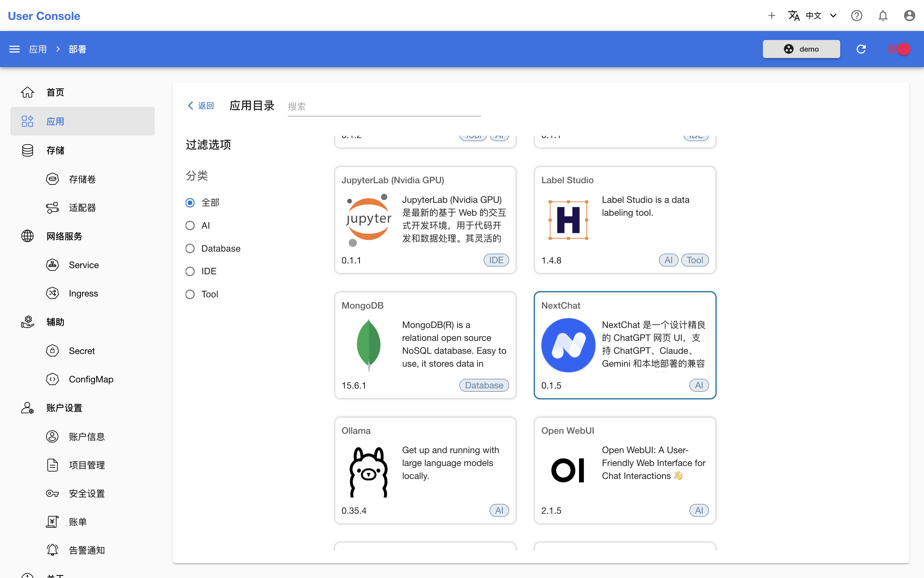Click the Jupyter logo thumbnail
Image resolution: width=924 pixels, height=578 pixels.
(368, 220)
